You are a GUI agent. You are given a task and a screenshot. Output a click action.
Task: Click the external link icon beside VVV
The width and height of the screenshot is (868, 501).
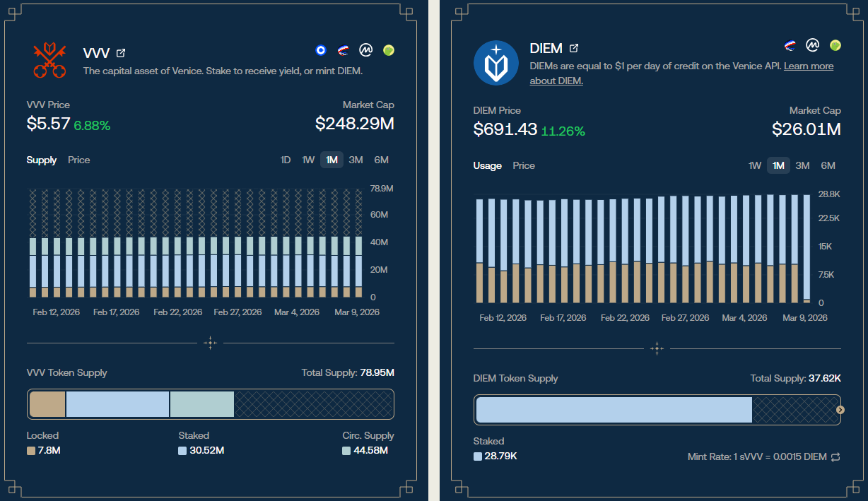click(121, 53)
